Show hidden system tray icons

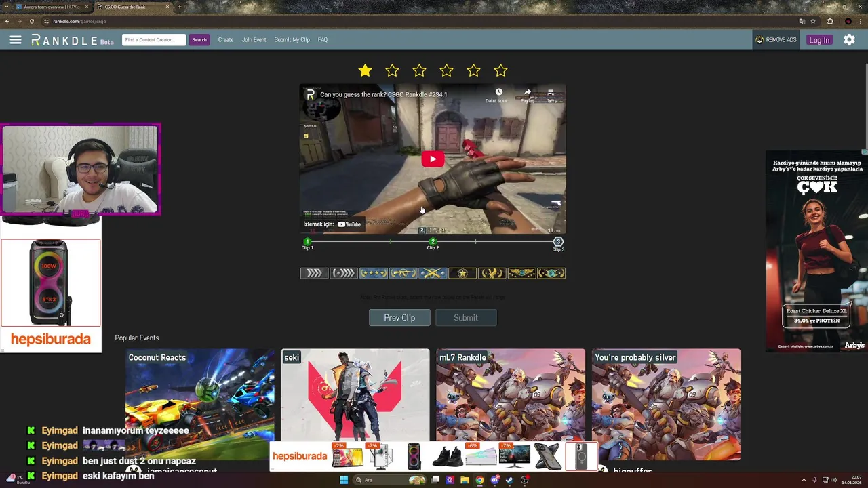[804, 480]
